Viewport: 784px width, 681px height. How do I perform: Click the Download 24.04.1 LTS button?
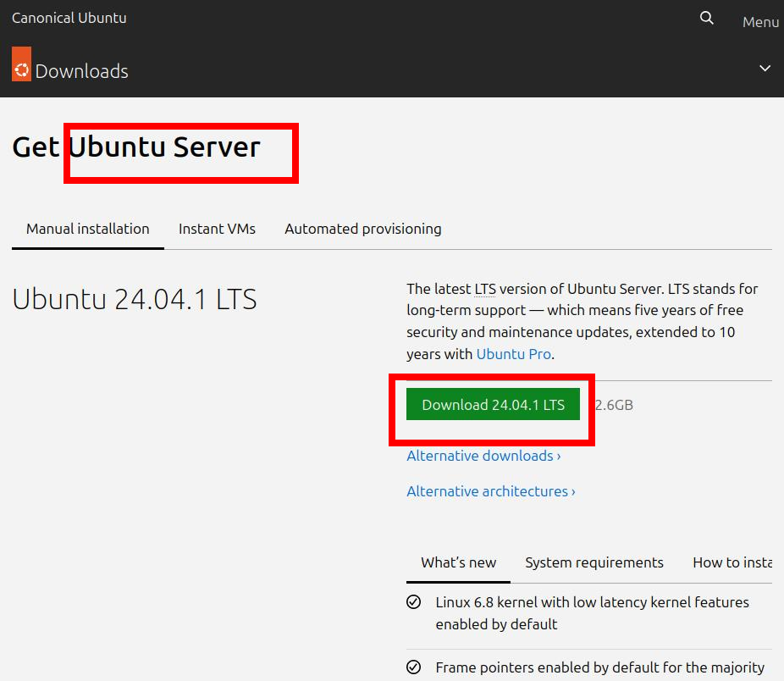[493, 404]
